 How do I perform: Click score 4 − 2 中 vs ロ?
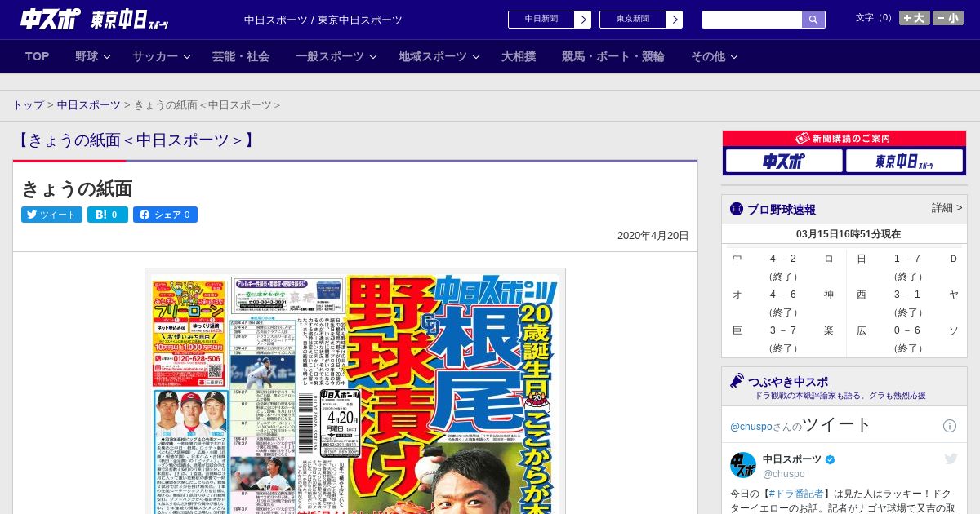point(782,259)
